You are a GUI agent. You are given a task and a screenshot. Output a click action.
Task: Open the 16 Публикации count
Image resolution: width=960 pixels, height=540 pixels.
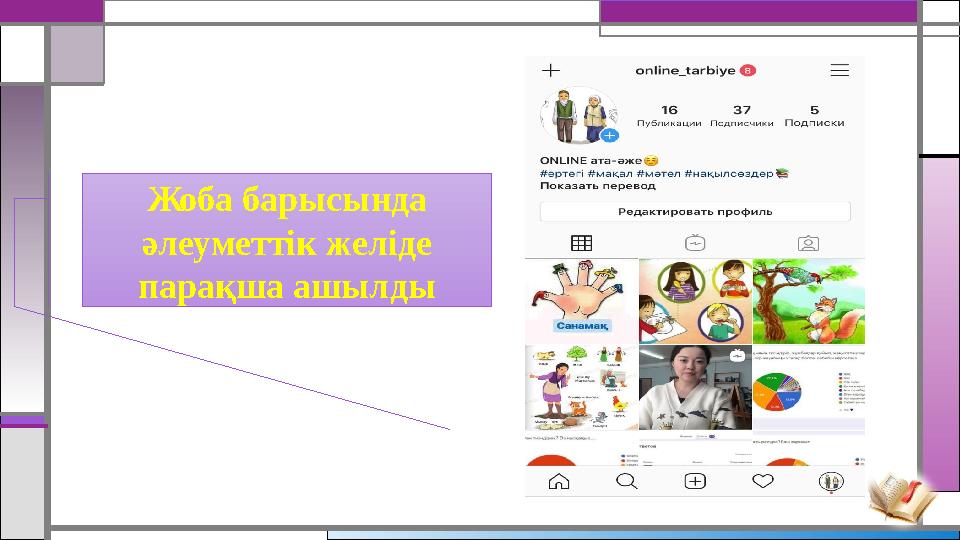point(669,116)
